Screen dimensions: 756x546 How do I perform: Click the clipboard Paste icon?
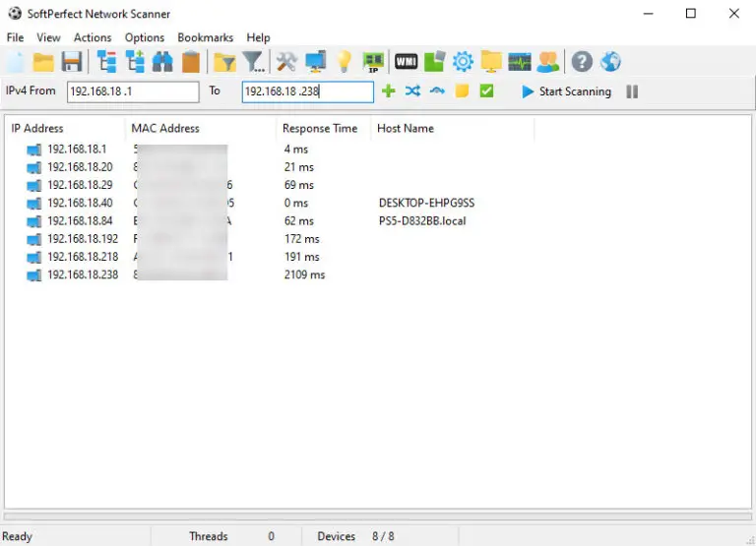pos(191,63)
